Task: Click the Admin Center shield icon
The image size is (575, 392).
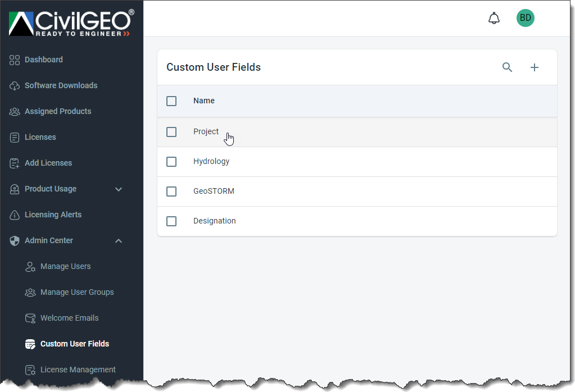Action: [14, 241]
